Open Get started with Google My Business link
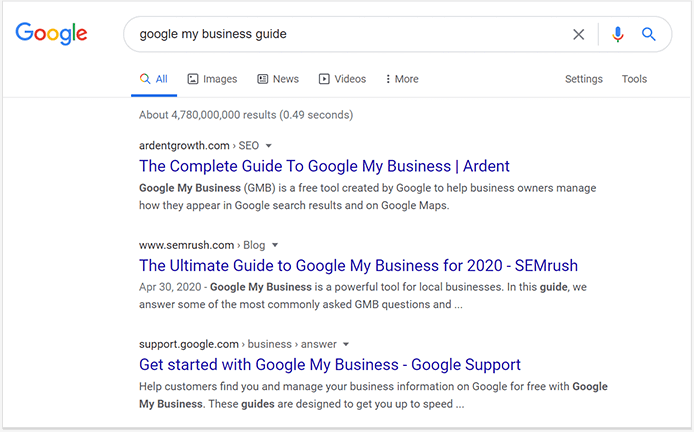This screenshot has width=694, height=432. [330, 365]
